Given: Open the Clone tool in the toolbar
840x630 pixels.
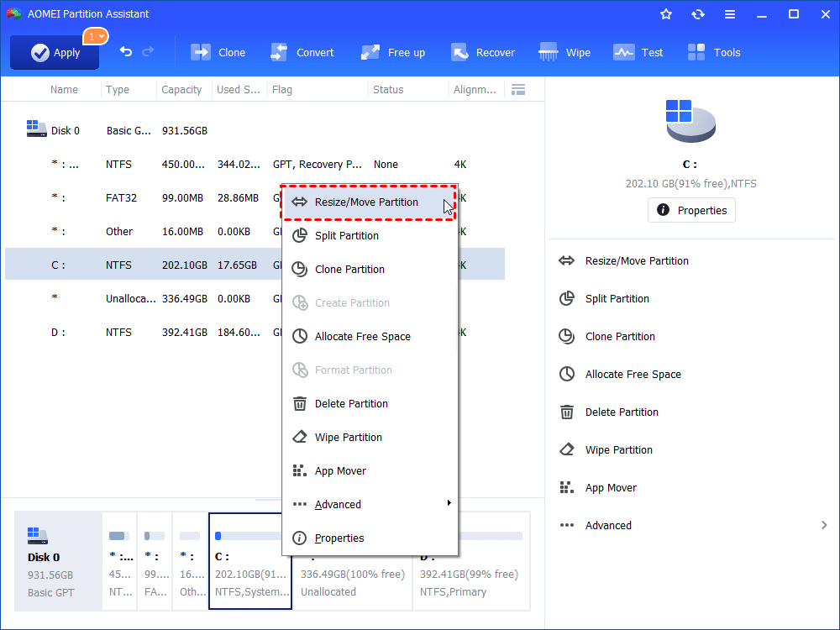Looking at the screenshot, I should pyautogui.click(x=218, y=52).
